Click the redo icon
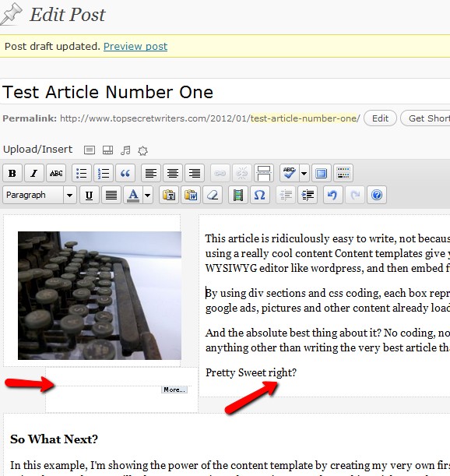Viewport: 450px width, 476px height. 355,195
